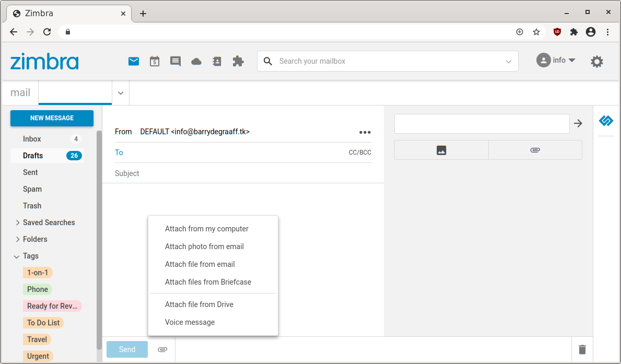
Task: Open the Cloud storage icon in header
Action: (196, 62)
